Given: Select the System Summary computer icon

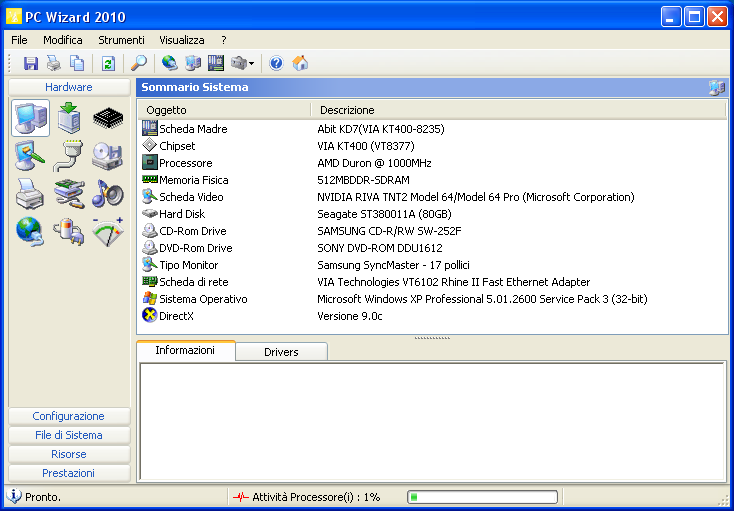Looking at the screenshot, I should (x=30, y=118).
